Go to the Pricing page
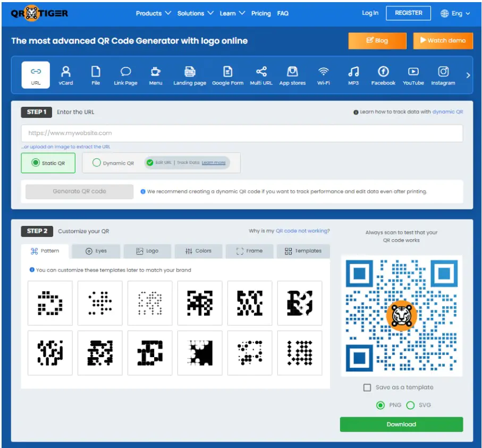Screen dimensions: 482x448 click(261, 13)
